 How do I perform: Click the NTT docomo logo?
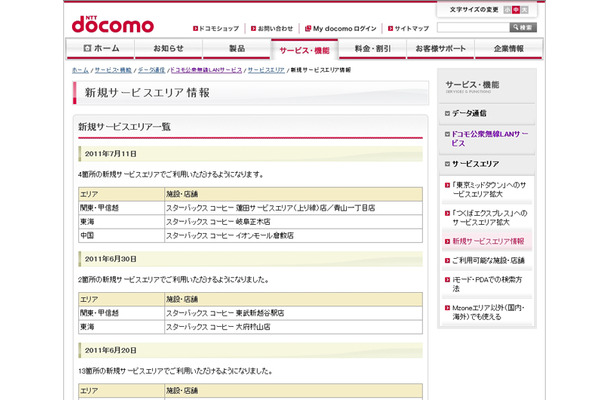tap(113, 25)
